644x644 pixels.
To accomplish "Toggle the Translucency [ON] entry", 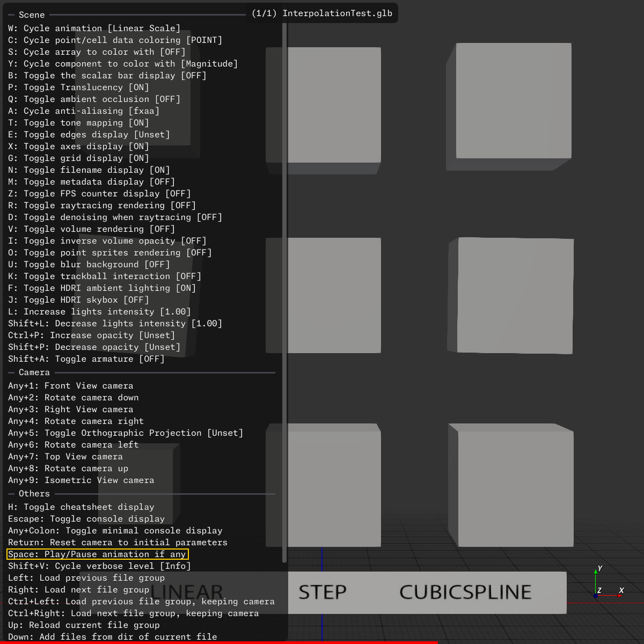I will click(x=78, y=87).
